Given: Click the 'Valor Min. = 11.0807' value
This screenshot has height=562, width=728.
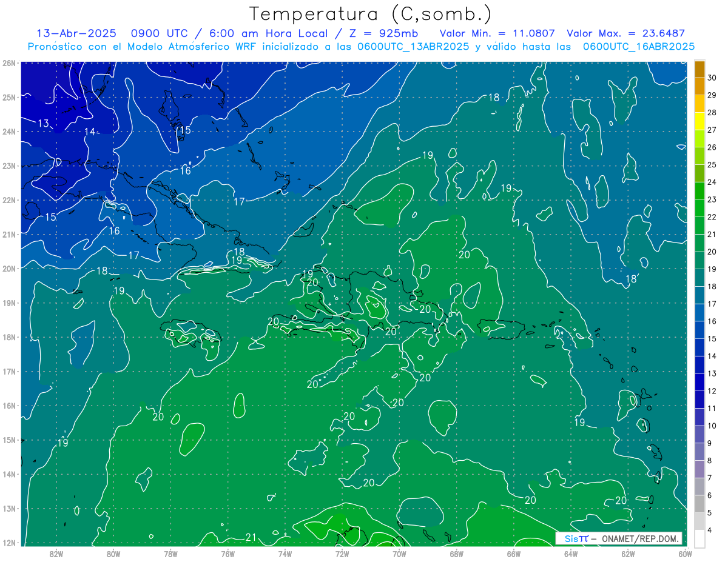Looking at the screenshot, I should pyautogui.click(x=497, y=33).
